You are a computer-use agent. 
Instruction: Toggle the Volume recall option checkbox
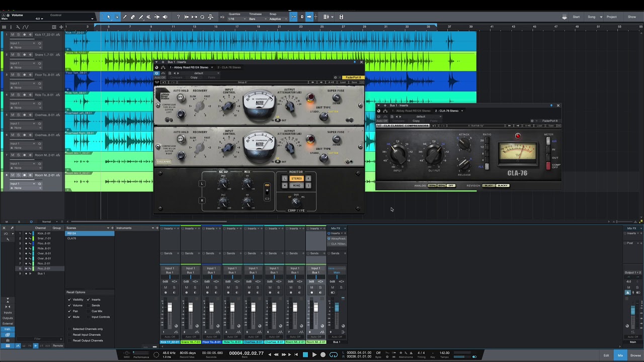coord(69,305)
